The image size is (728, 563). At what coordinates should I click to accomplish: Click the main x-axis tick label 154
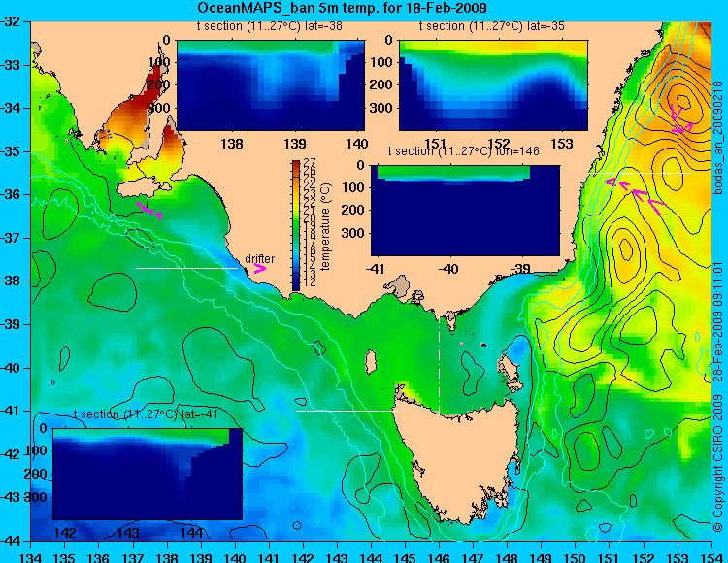click(x=711, y=556)
